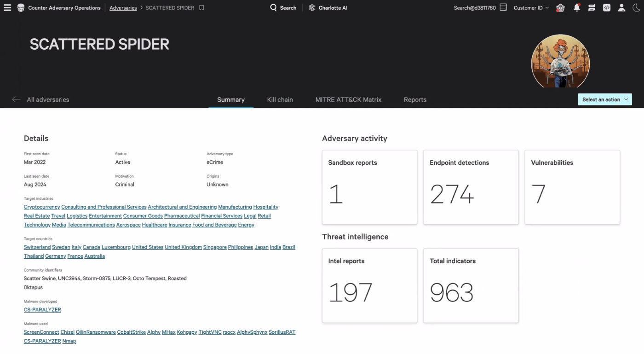Image resolution: width=644 pixels, height=354 pixels.
Task: Click the Brazil country link
Action: point(289,247)
